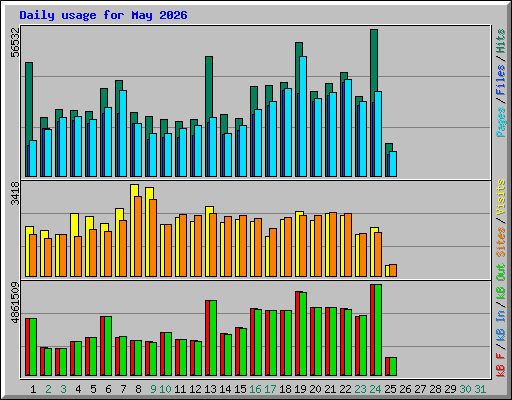The height and width of the screenshot is (400, 512).
Task: Click day 13 on the x-axis
Action: click(210, 389)
